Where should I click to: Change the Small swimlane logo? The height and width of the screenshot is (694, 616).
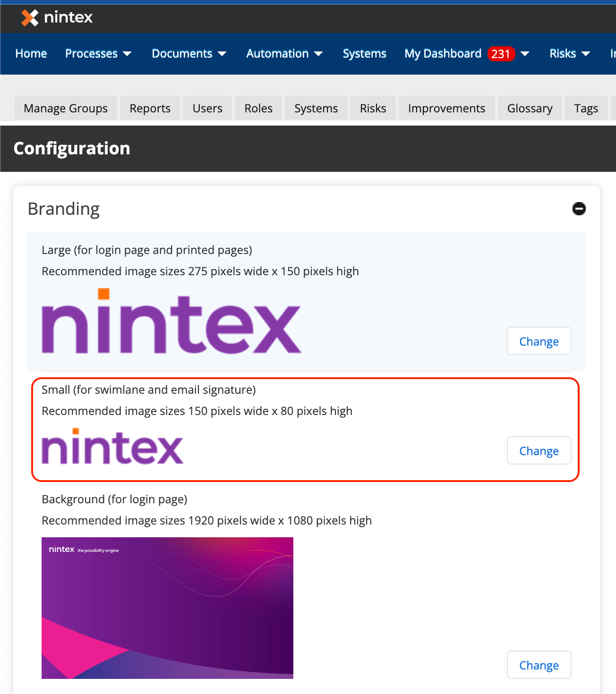pos(539,450)
